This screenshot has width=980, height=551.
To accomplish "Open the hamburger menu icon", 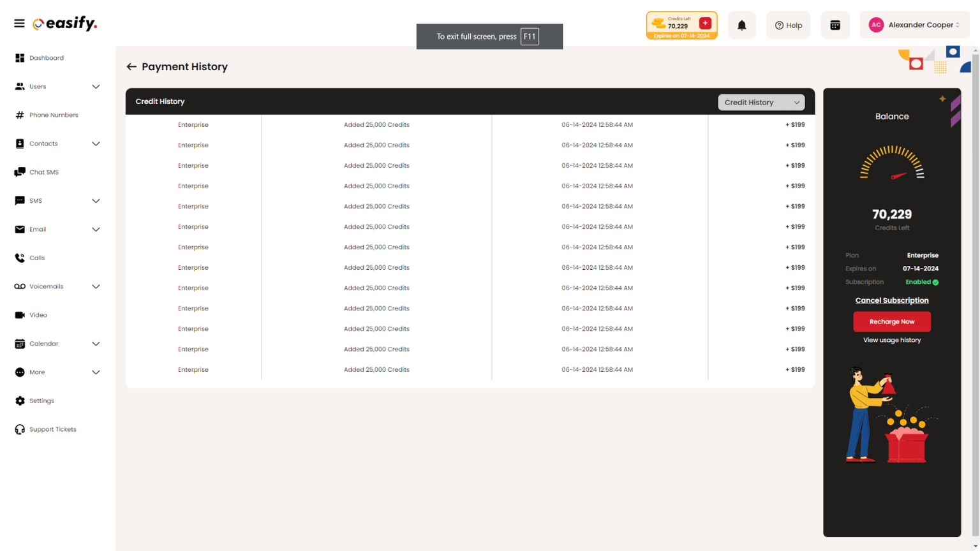I will coord(19,24).
